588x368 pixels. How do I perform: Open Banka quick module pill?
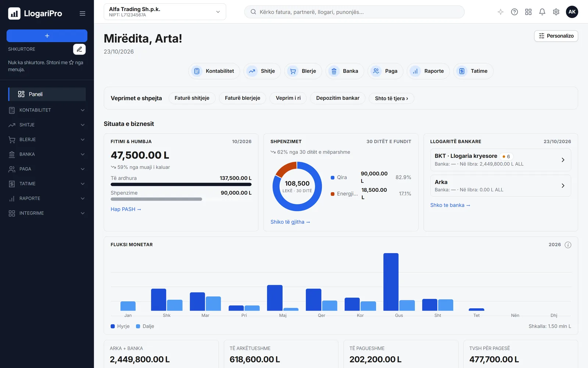(345, 71)
